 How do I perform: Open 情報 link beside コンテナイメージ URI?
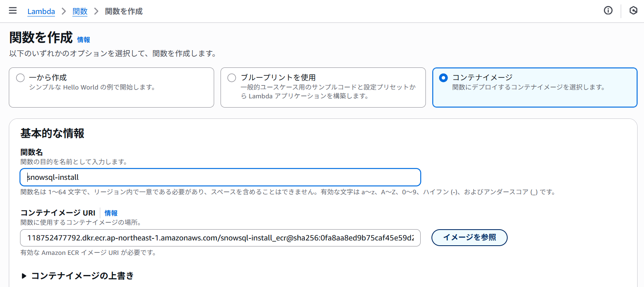tap(111, 213)
